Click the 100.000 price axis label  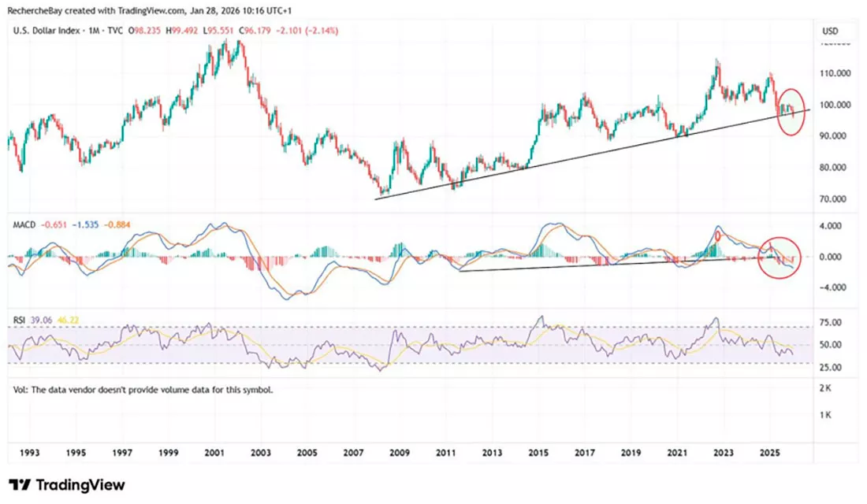[x=835, y=105]
